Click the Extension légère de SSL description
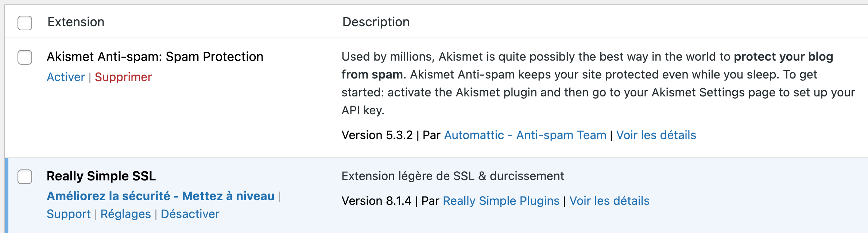 453,176
